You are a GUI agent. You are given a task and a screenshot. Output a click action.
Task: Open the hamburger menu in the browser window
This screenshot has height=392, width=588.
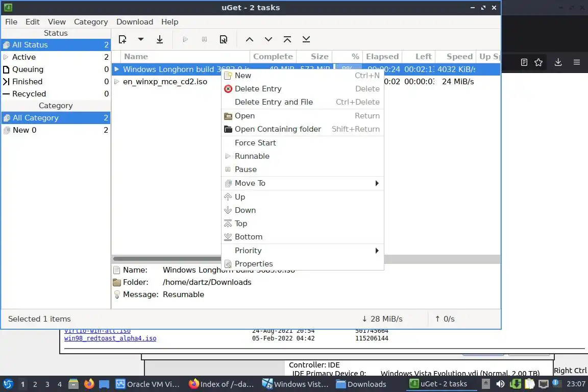point(577,62)
